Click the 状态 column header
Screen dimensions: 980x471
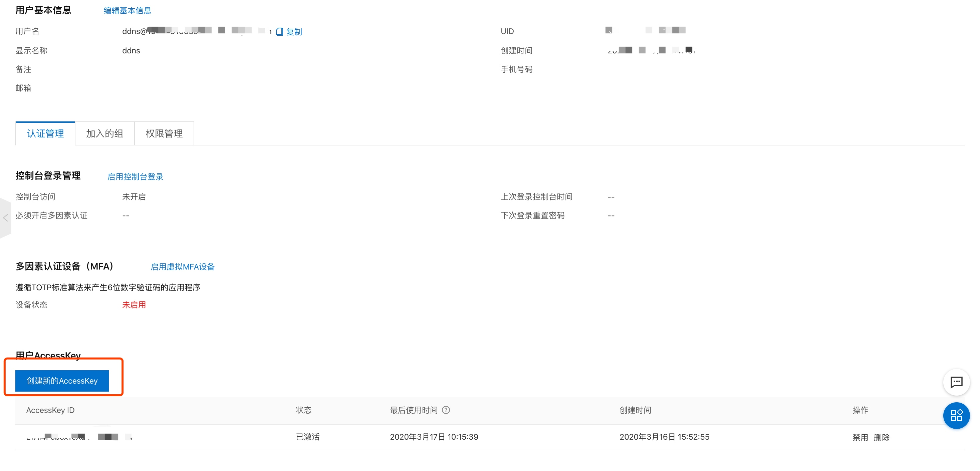click(304, 410)
